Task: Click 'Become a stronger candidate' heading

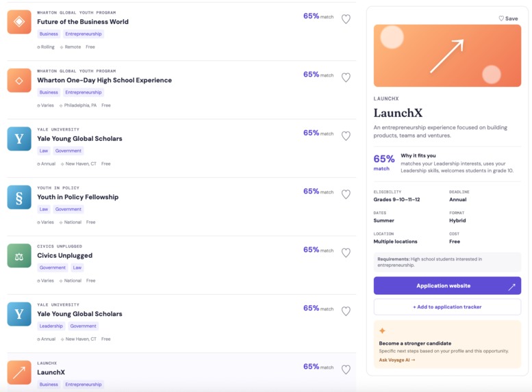Action: point(415,343)
